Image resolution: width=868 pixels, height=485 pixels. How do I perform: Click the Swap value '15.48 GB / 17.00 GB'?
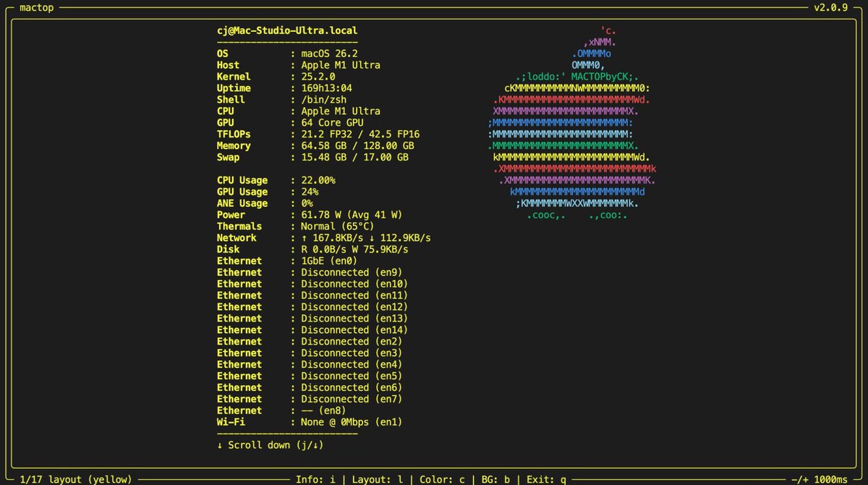pos(354,158)
